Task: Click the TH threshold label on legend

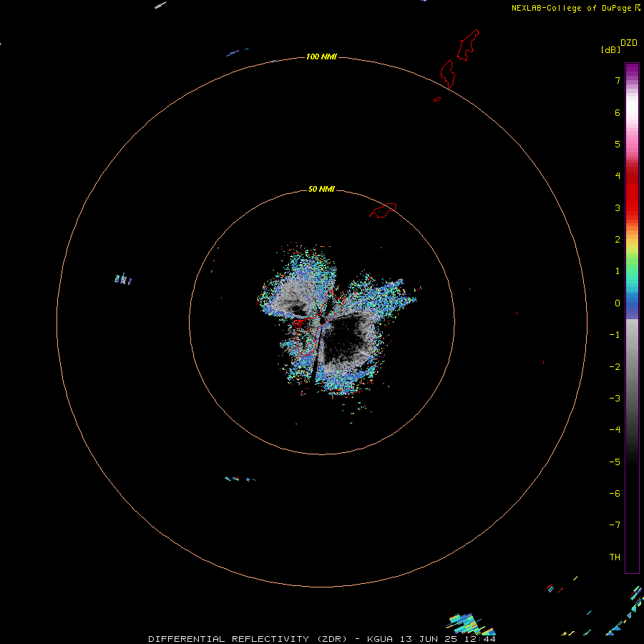Action: click(x=615, y=557)
